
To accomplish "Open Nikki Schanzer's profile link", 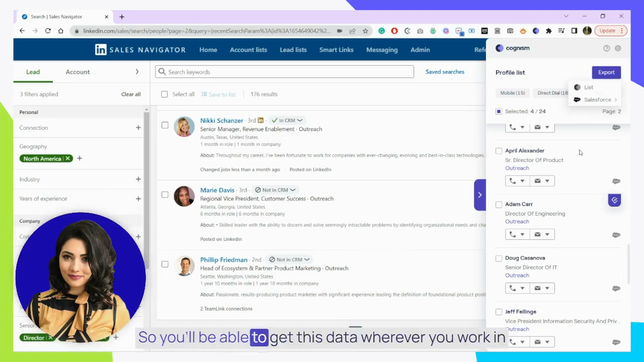I will (x=221, y=121).
